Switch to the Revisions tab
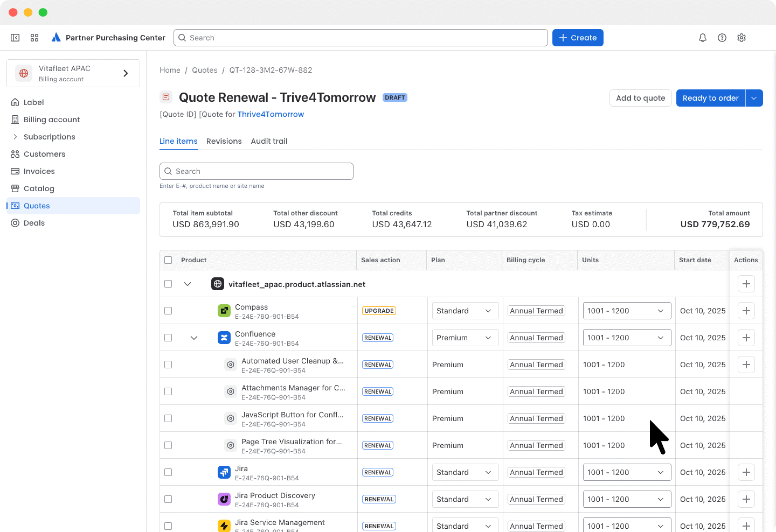Image resolution: width=776 pixels, height=532 pixels. tap(224, 141)
